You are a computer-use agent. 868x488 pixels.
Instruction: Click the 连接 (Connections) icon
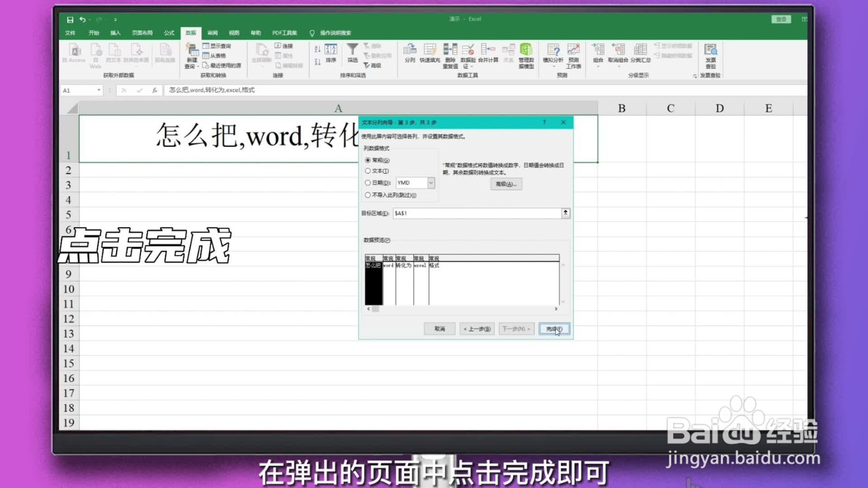278,46
